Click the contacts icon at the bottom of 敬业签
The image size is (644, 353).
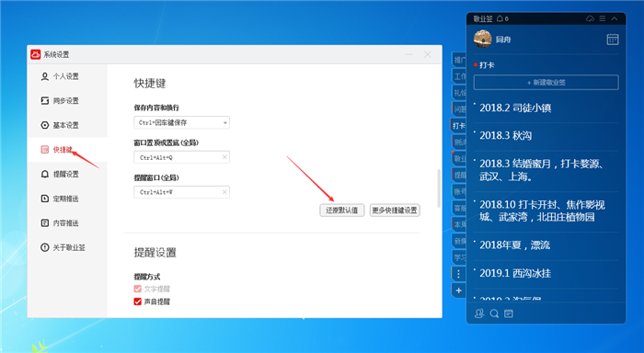(x=479, y=313)
